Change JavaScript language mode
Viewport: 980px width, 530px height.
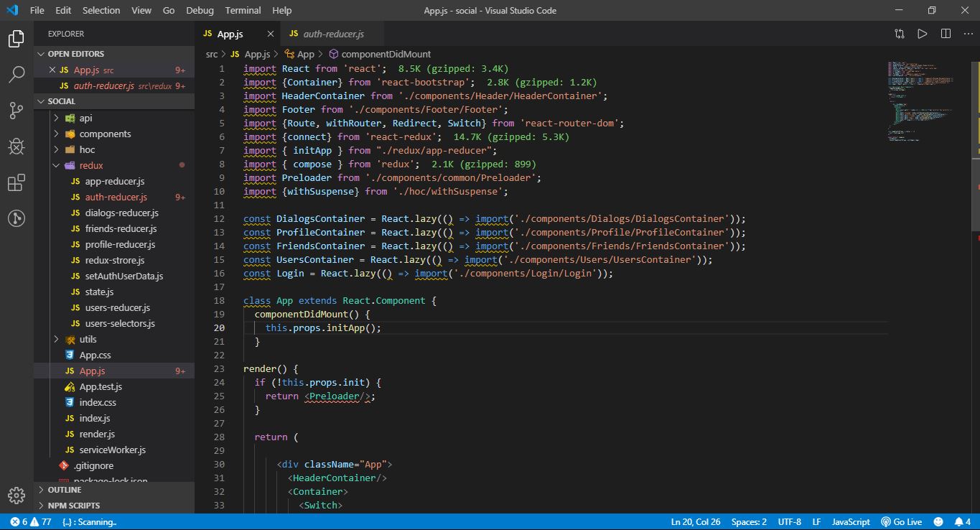851,522
